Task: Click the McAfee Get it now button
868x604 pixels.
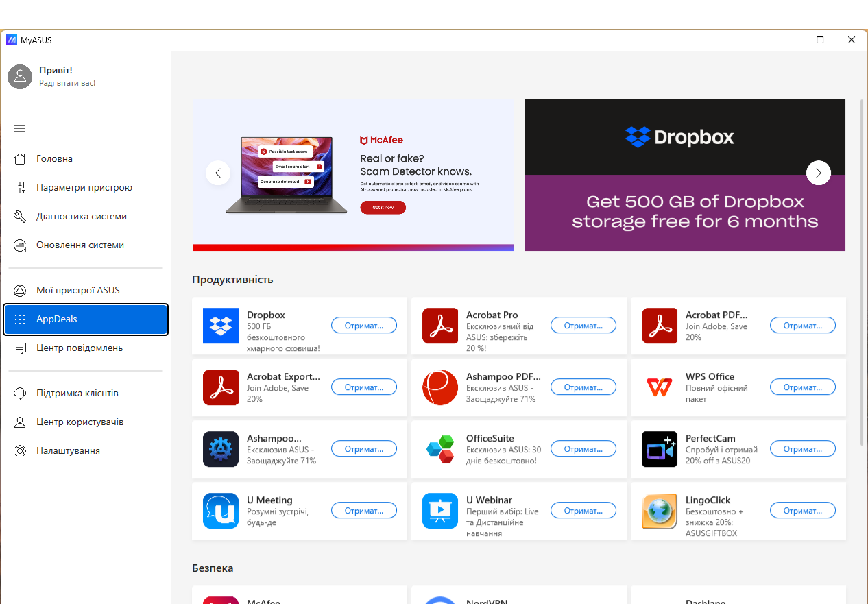Action: pyautogui.click(x=383, y=207)
